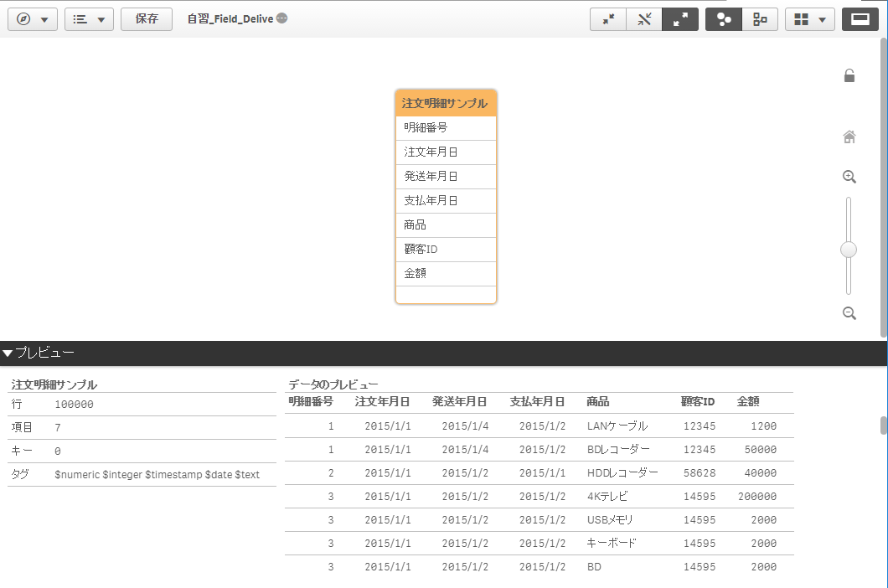Click the unlock padlock icon
888x588 pixels.
849,76
